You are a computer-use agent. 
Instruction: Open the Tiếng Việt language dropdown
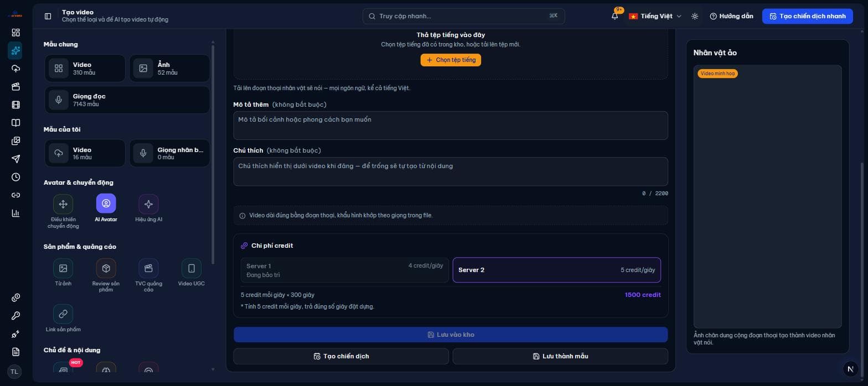[655, 16]
